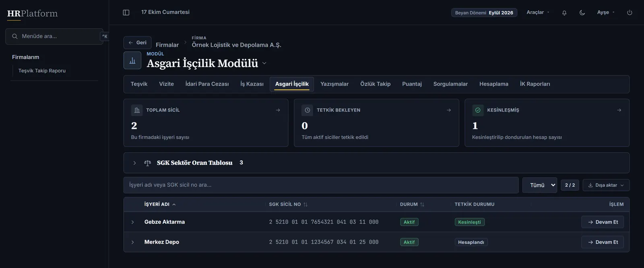Open Tetkik Bekleyen card arrow
This screenshot has height=268, width=644.
click(449, 110)
